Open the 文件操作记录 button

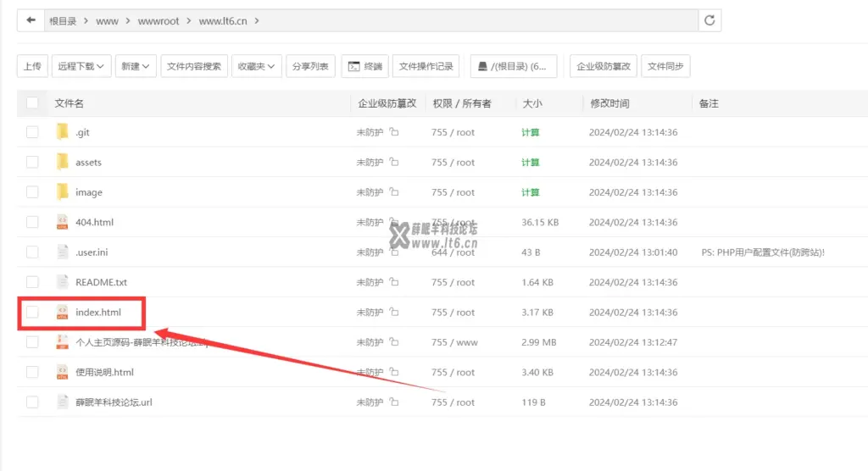click(x=426, y=66)
